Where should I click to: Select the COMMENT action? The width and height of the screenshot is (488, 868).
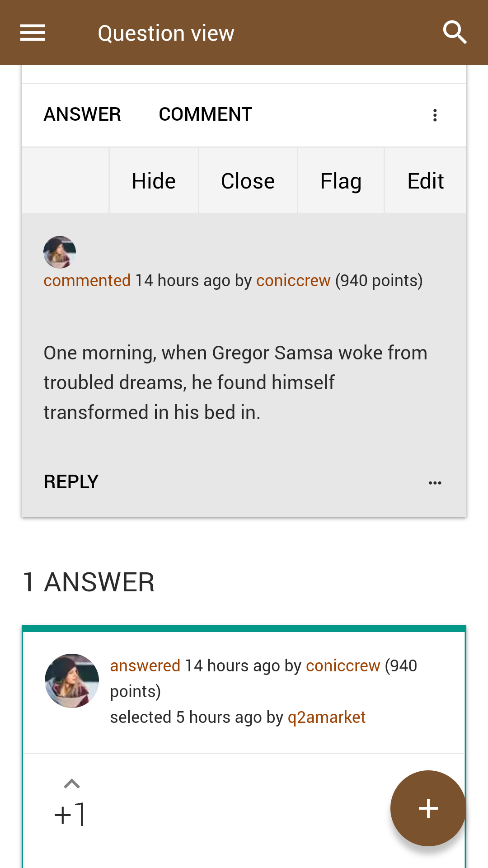(x=206, y=114)
